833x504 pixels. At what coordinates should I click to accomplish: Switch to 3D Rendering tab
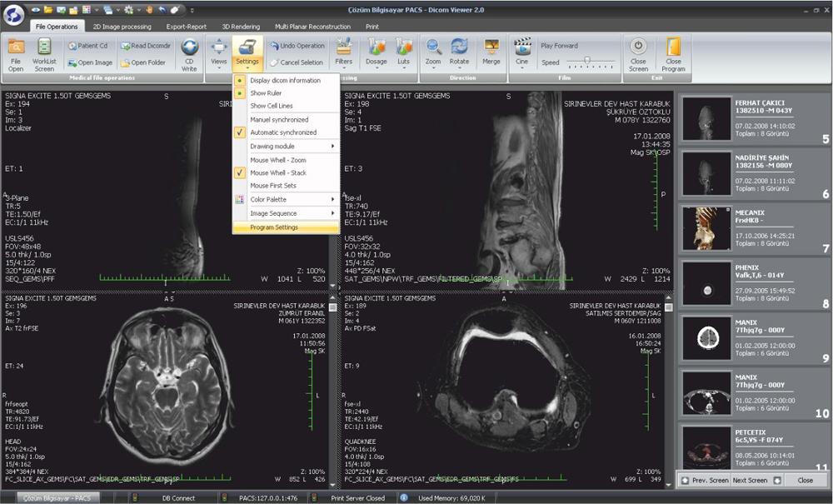[x=241, y=27]
